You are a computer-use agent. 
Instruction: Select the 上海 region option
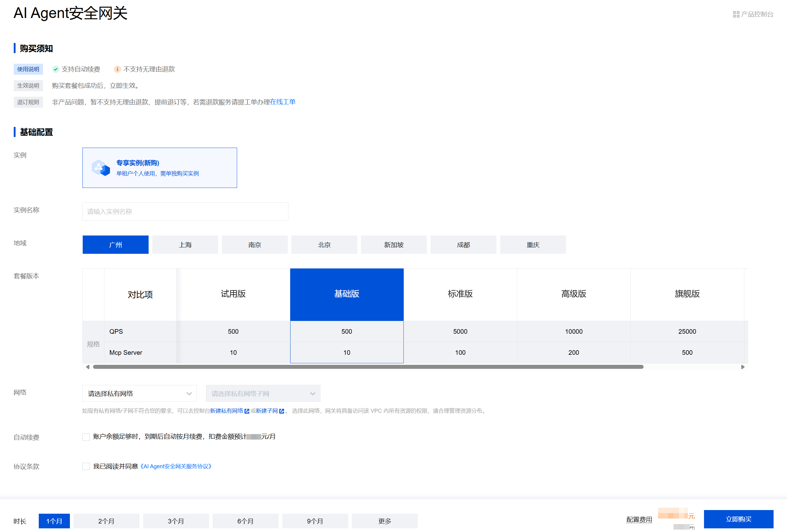click(x=185, y=245)
